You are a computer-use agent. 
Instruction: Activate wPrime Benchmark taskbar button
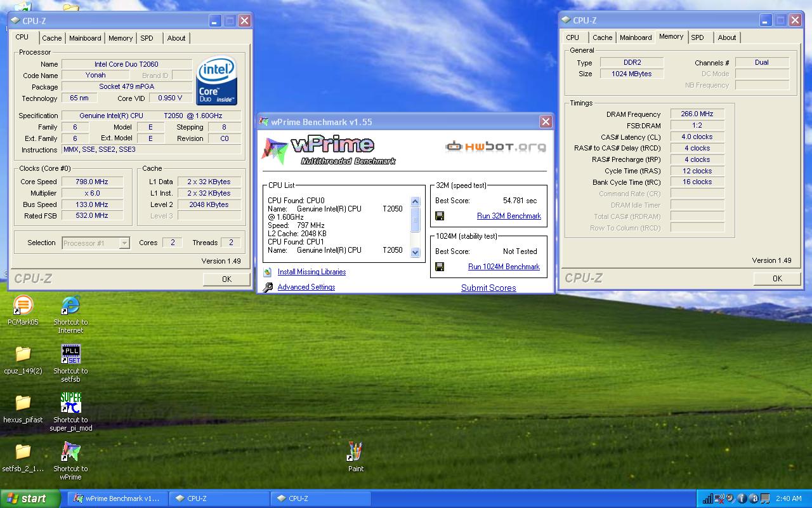pyautogui.click(x=117, y=498)
